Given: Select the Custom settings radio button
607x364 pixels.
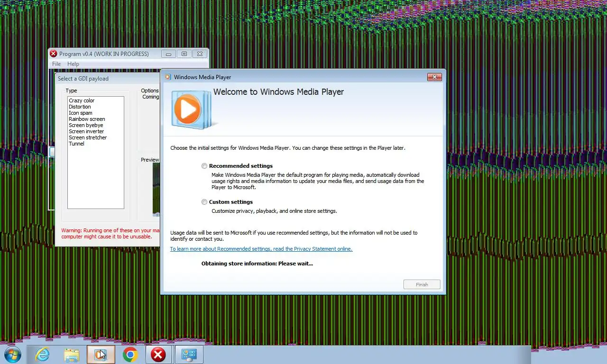Looking at the screenshot, I should pos(204,202).
